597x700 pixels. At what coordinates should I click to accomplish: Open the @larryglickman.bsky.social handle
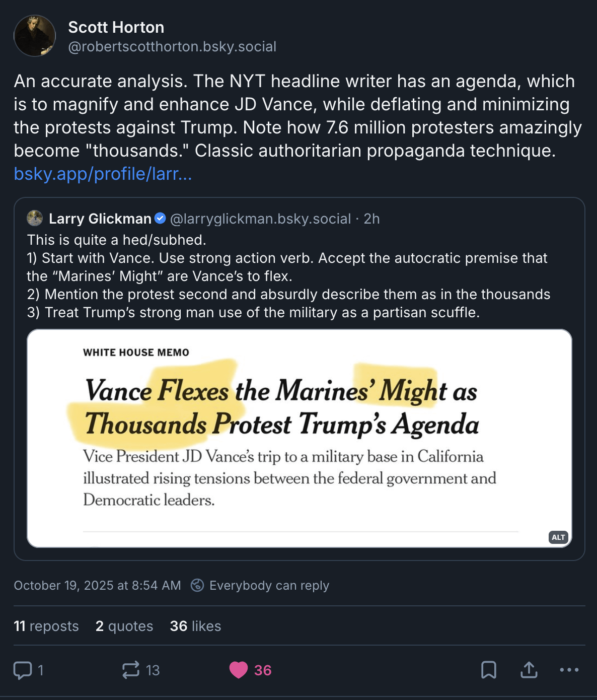point(260,219)
